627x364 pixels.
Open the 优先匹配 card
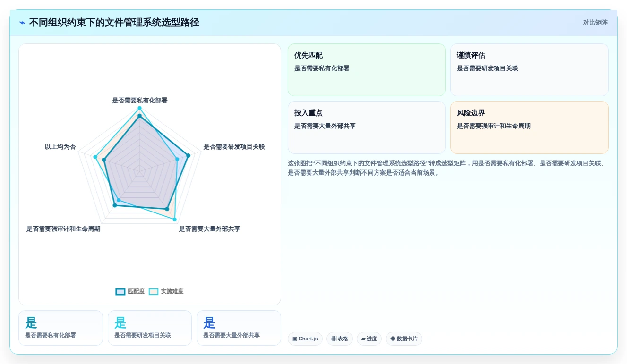366,70
